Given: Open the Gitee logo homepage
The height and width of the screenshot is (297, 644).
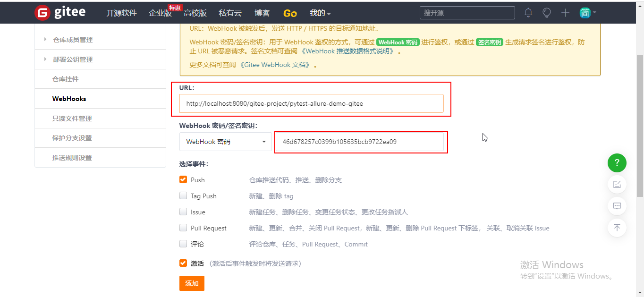Looking at the screenshot, I should (x=60, y=12).
